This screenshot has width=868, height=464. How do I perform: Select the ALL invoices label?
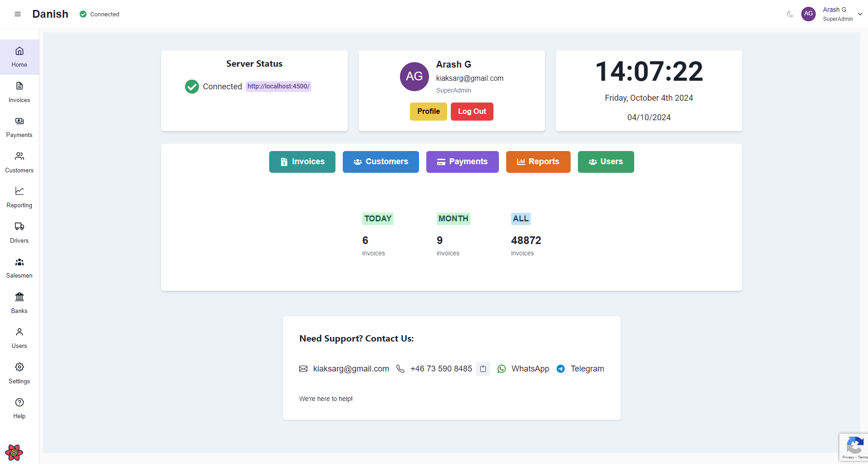pos(521,219)
